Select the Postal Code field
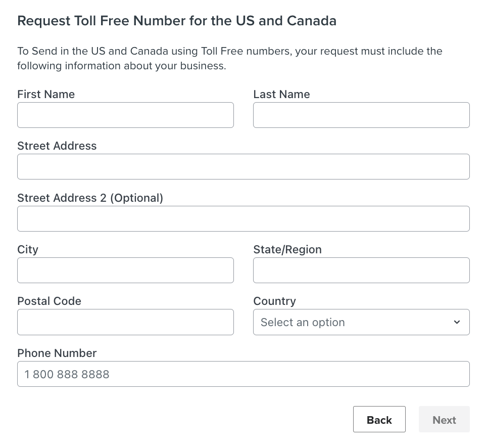This screenshot has width=485, height=448. click(125, 322)
